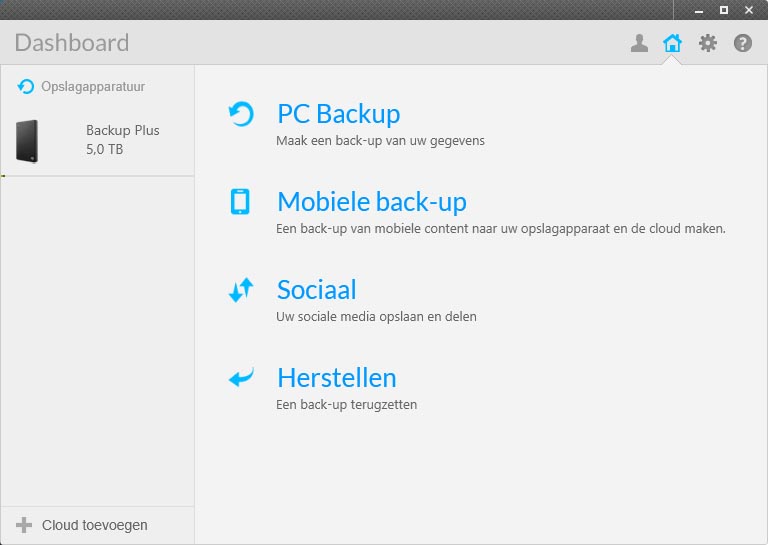Click the Dashboard title text
This screenshot has height=545, width=768.
(x=72, y=43)
